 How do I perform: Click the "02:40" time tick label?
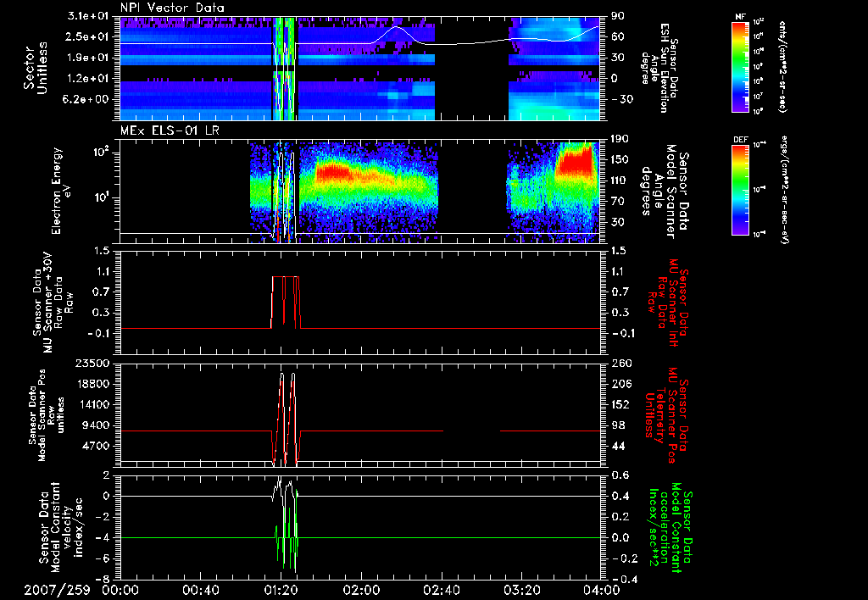click(441, 590)
